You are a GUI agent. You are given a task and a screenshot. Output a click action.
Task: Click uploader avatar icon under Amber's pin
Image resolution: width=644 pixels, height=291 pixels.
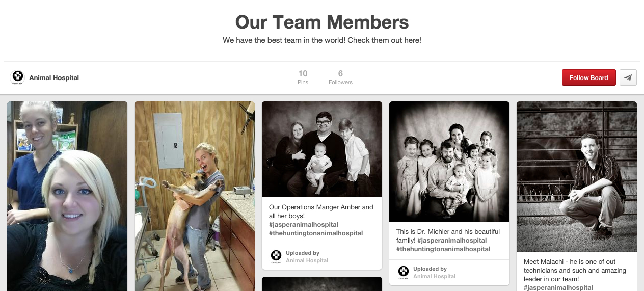(x=276, y=256)
